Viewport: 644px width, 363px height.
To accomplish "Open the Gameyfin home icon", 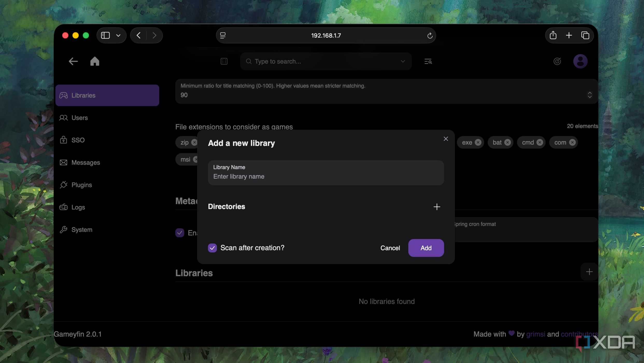I will tap(95, 61).
